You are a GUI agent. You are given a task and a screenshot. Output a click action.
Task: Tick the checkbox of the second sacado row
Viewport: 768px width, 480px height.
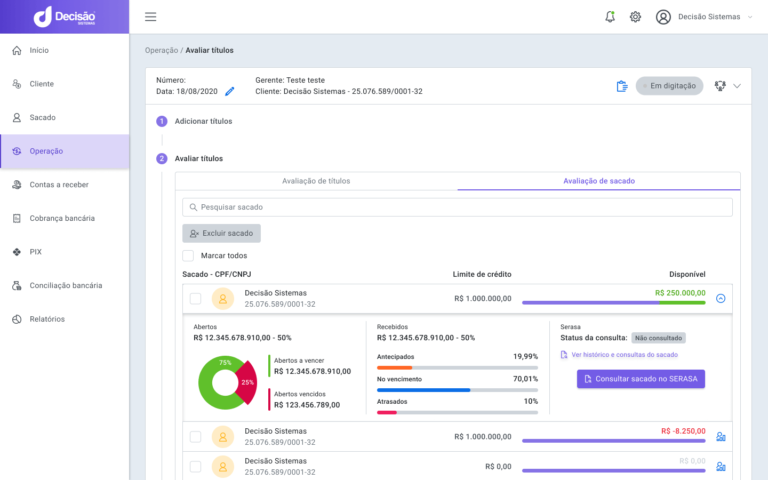(195, 437)
